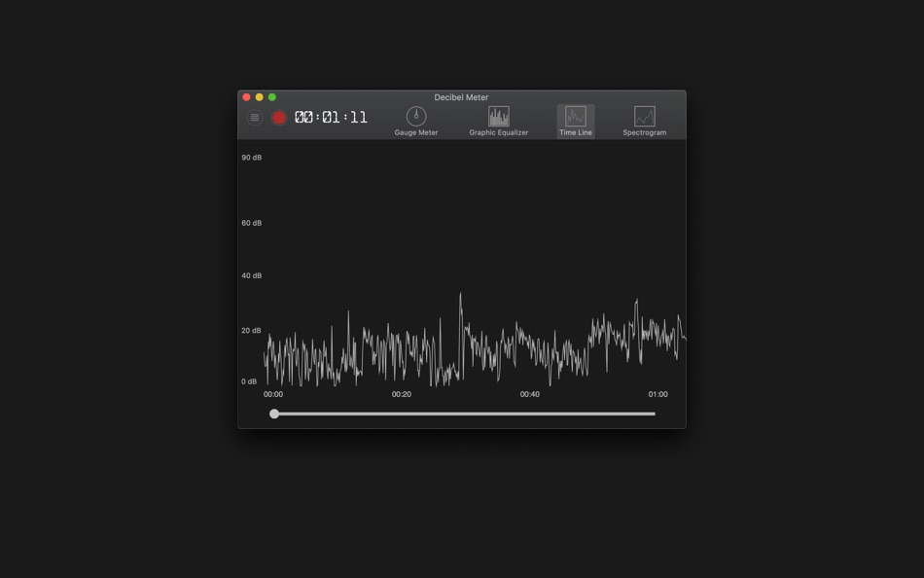This screenshot has width=924, height=578.
Task: Click the 00:20 time axis label
Action: click(402, 394)
